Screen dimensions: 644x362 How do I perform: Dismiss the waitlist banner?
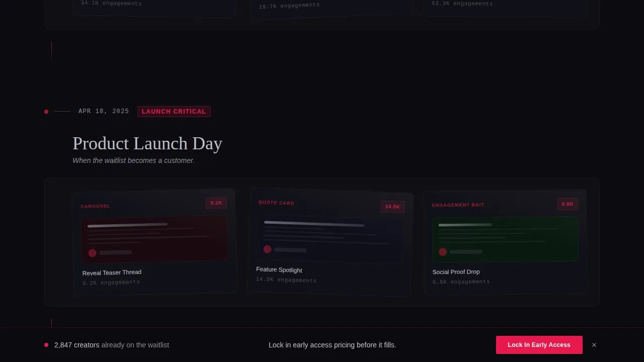click(x=594, y=345)
